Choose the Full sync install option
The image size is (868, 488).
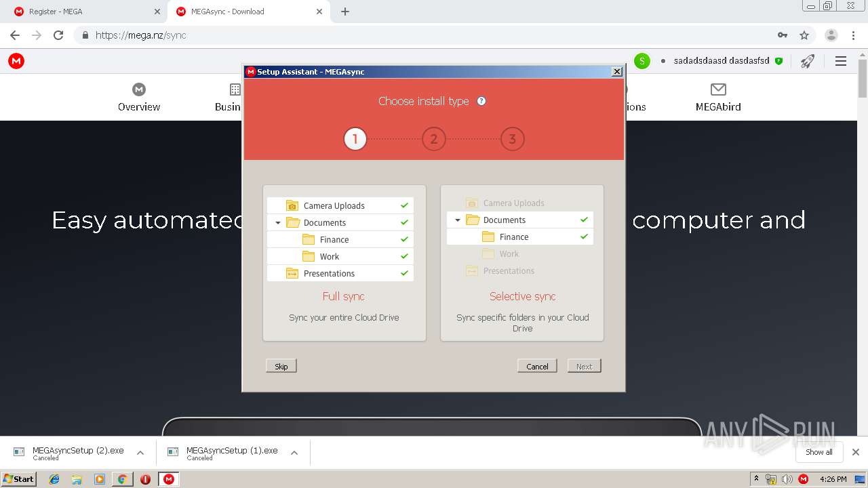click(344, 263)
